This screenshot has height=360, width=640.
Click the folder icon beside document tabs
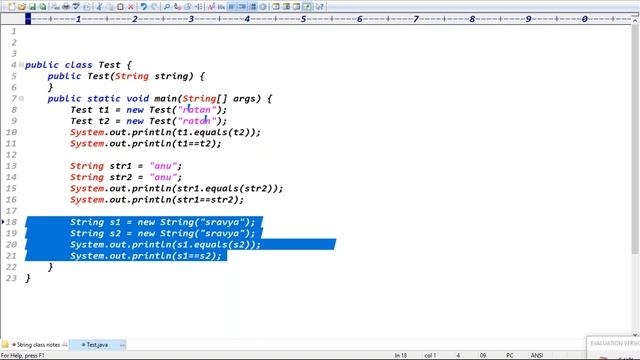[x=5, y=344]
